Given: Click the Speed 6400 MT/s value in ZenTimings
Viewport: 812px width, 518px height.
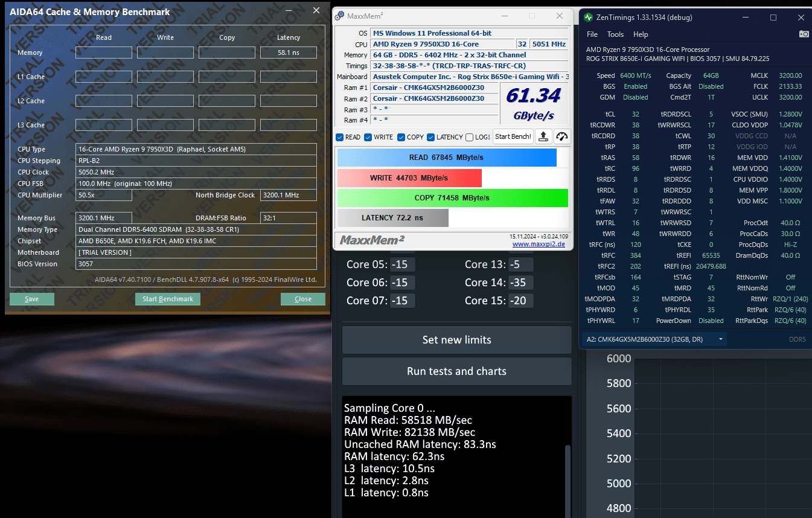Looking at the screenshot, I should coord(635,75).
